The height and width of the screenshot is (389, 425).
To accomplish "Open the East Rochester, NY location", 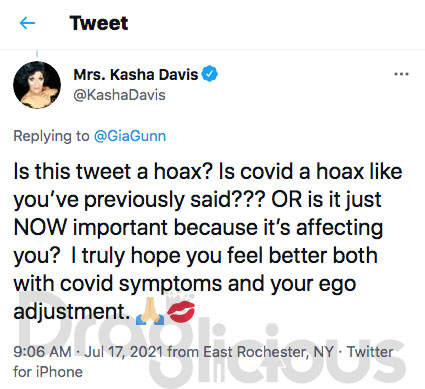I will [268, 352].
